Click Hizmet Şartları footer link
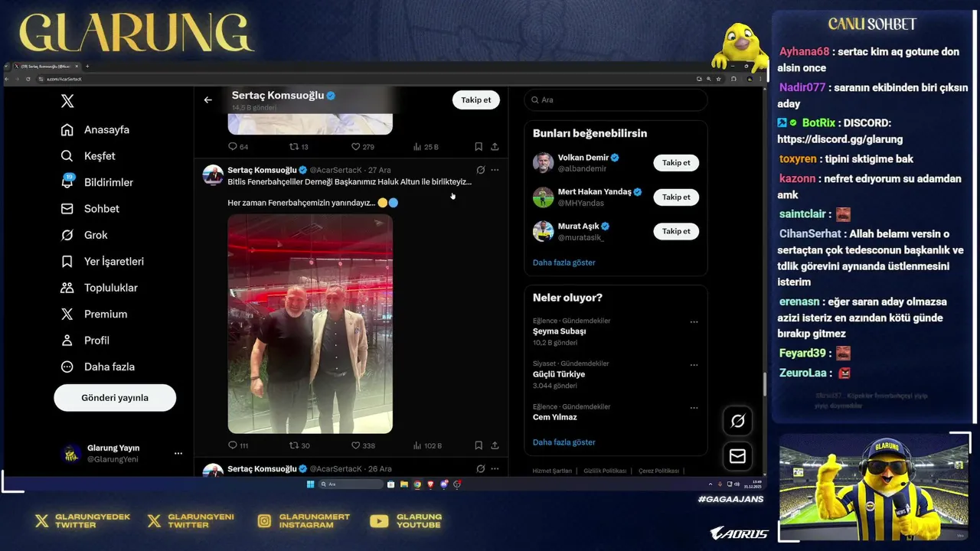 [x=552, y=471]
